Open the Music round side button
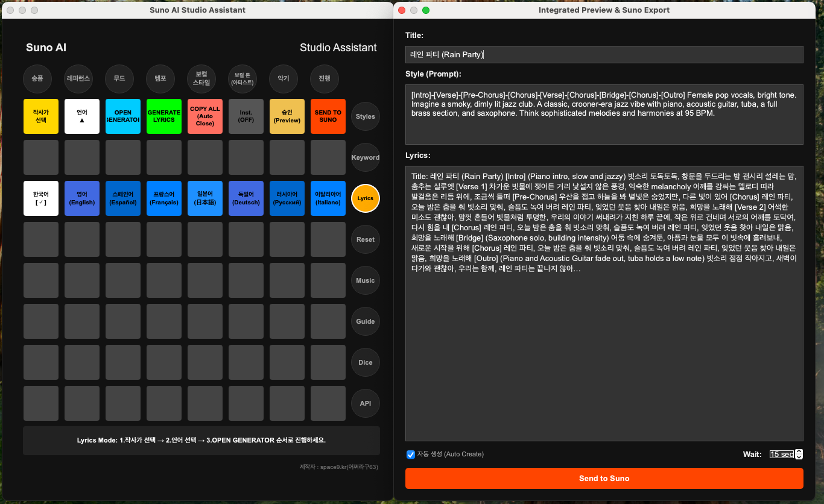The image size is (824, 504). [x=365, y=280]
